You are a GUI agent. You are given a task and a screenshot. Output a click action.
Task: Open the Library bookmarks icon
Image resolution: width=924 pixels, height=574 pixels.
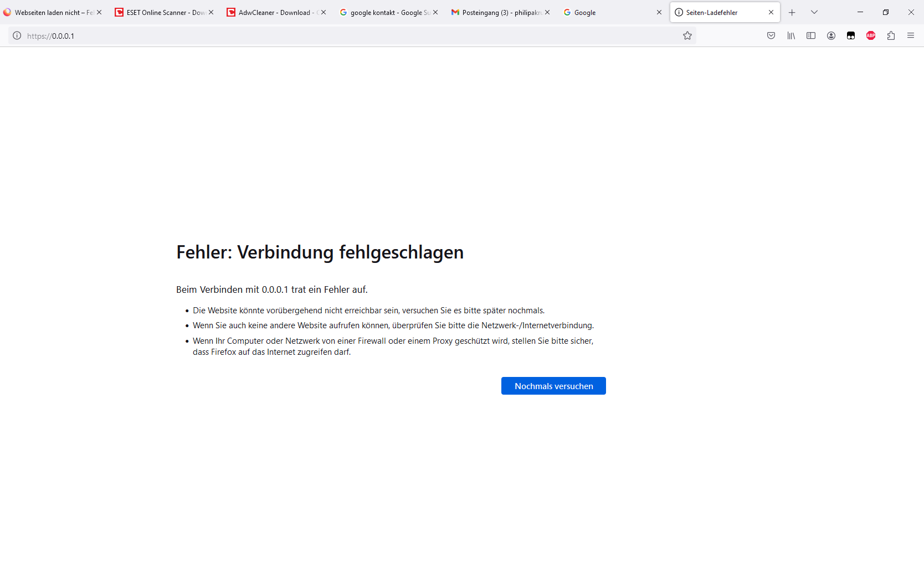click(791, 36)
